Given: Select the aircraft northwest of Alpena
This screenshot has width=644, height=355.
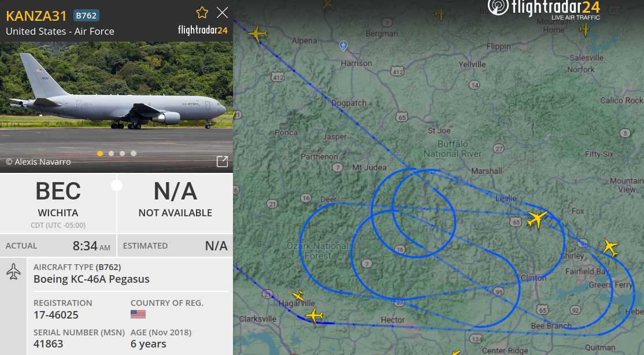Looking at the screenshot, I should (258, 33).
